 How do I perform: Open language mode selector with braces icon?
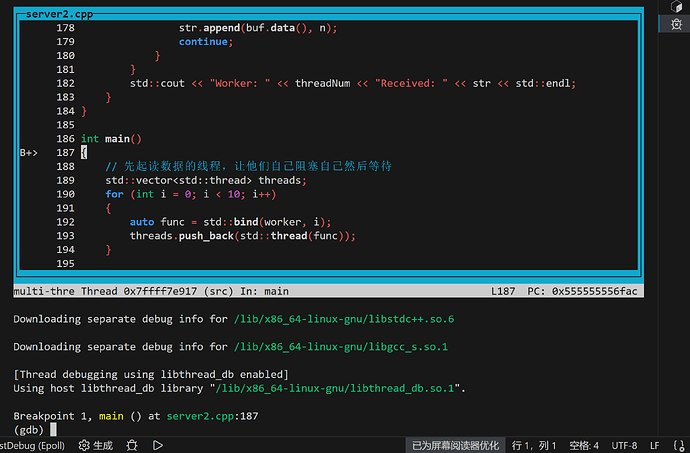pyautogui.click(x=678, y=446)
